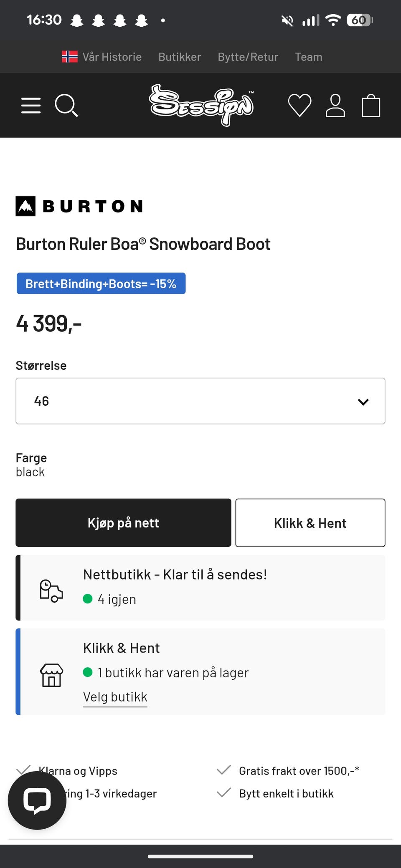The image size is (401, 868).
Task: Open the shopping bag cart
Action: click(x=371, y=106)
